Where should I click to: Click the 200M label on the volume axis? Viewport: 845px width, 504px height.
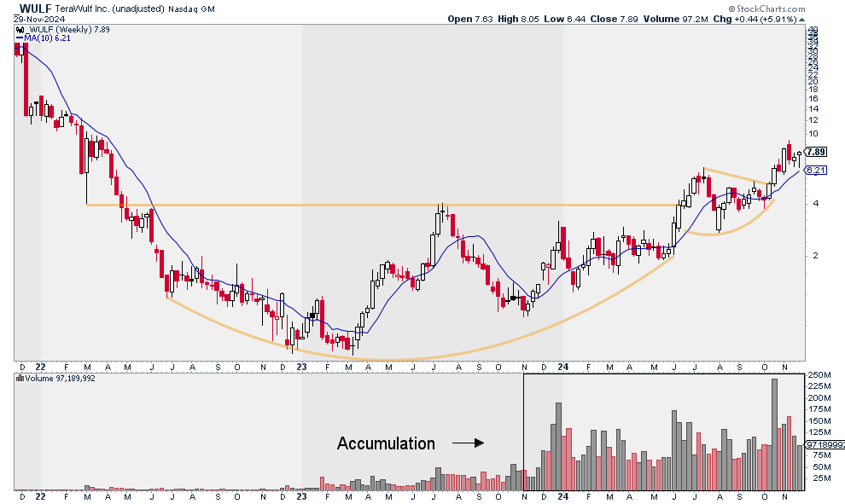[x=819, y=398]
